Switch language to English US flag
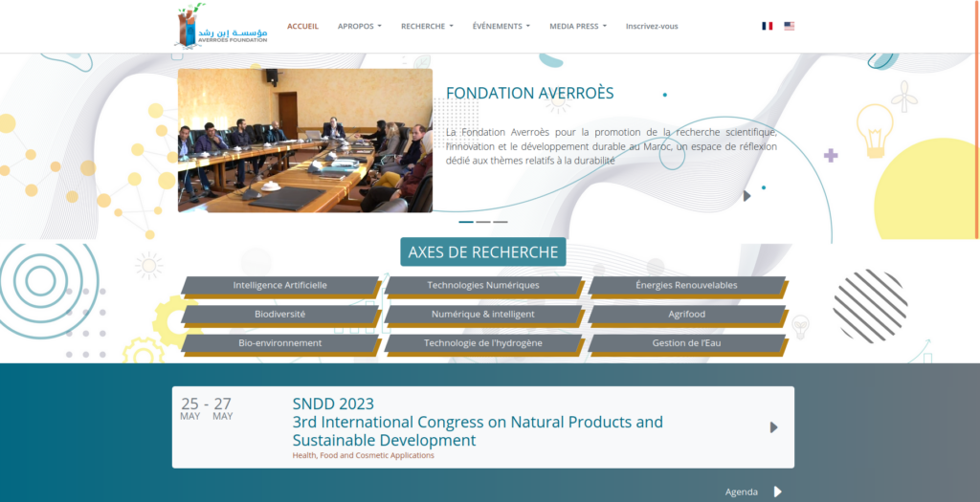Screen dimensions: 980x502 coord(790,26)
